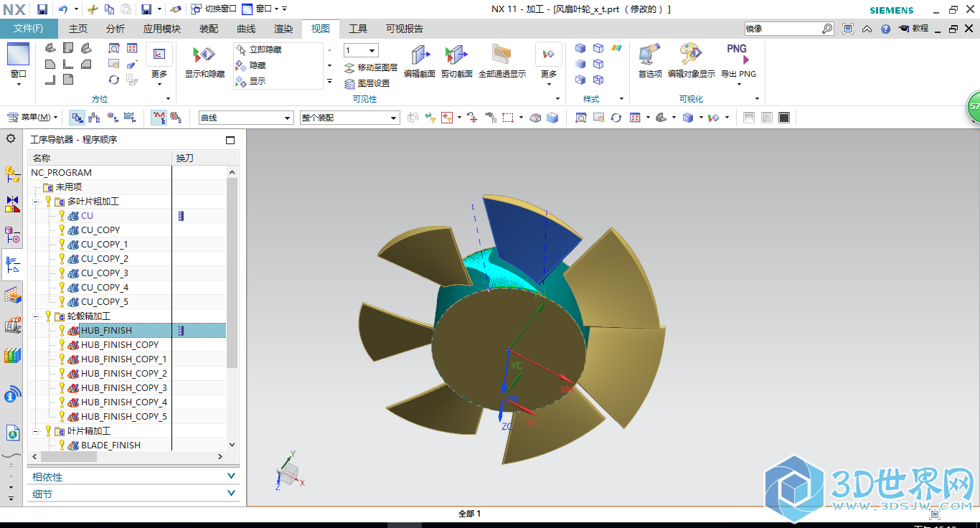Open the 整个装配 selection scope dropdown

(x=349, y=118)
